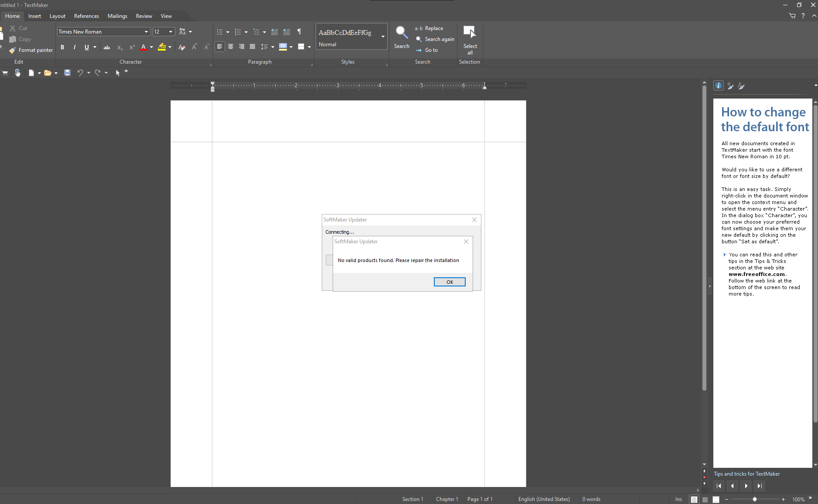The image size is (818, 504).
Task: Increase paragraph indent
Action: coord(274,32)
